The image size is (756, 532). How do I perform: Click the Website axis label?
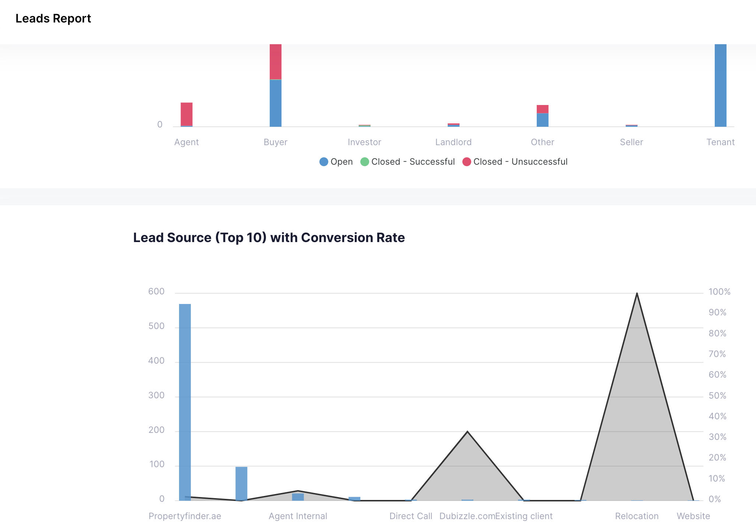pyautogui.click(x=693, y=516)
